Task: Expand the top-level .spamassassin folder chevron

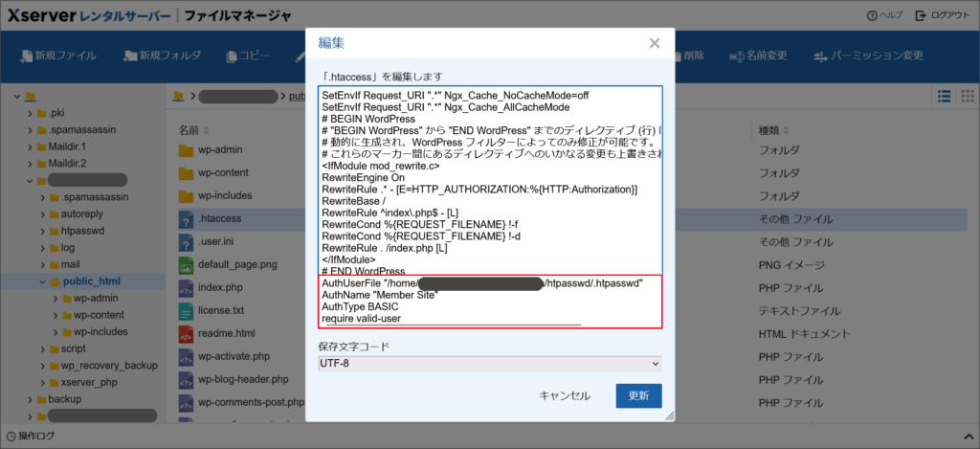Action: coord(30,130)
